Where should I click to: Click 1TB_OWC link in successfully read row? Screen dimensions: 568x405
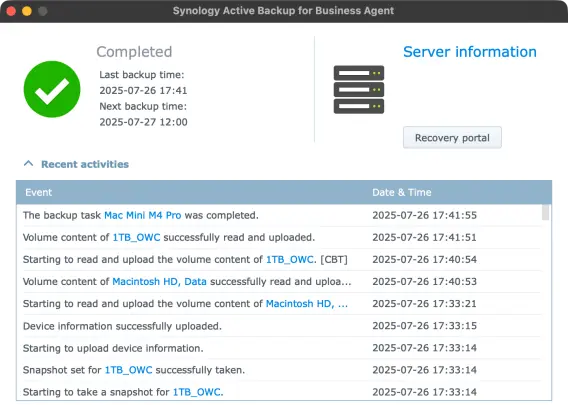[x=136, y=237]
